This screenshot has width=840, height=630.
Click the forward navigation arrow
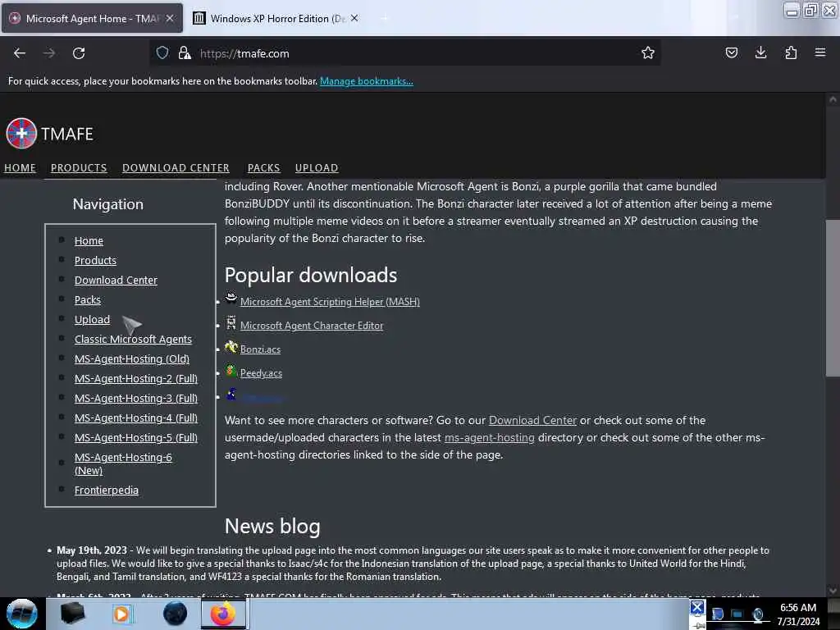pyautogui.click(x=49, y=53)
